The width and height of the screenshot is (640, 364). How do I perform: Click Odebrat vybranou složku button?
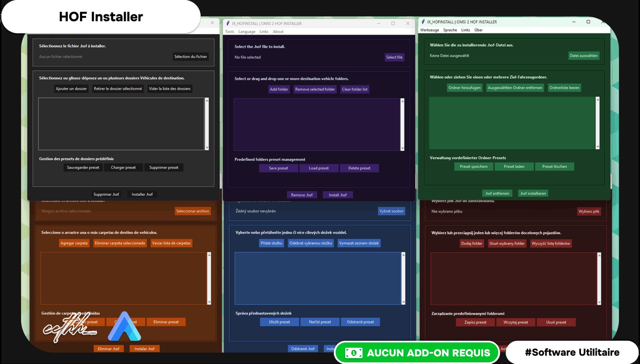click(311, 243)
